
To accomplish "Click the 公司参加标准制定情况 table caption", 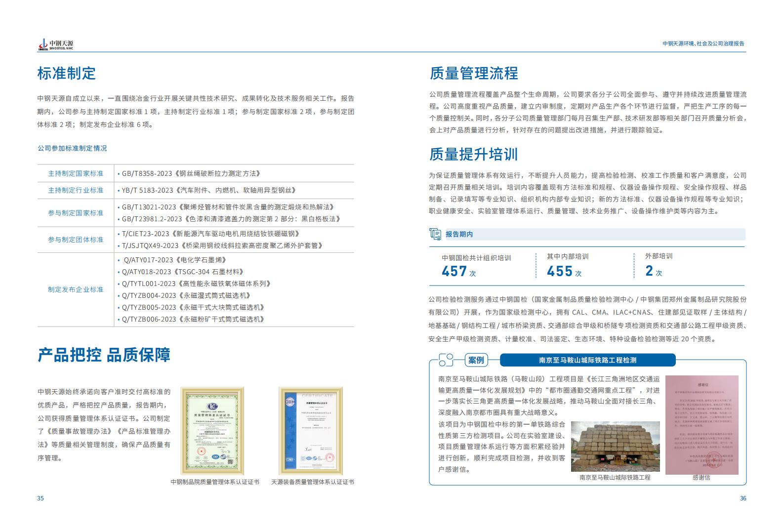I will [x=72, y=148].
